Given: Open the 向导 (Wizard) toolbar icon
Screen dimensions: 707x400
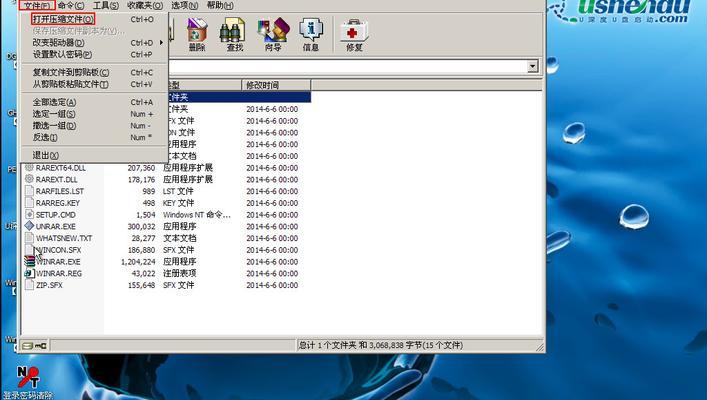Looking at the screenshot, I should [272, 34].
